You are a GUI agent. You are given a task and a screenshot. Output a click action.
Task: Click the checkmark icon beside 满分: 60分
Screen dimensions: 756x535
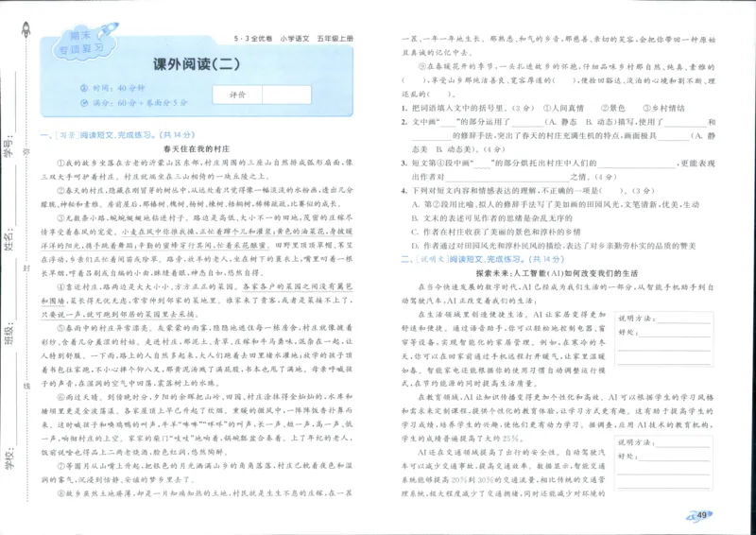(x=84, y=103)
